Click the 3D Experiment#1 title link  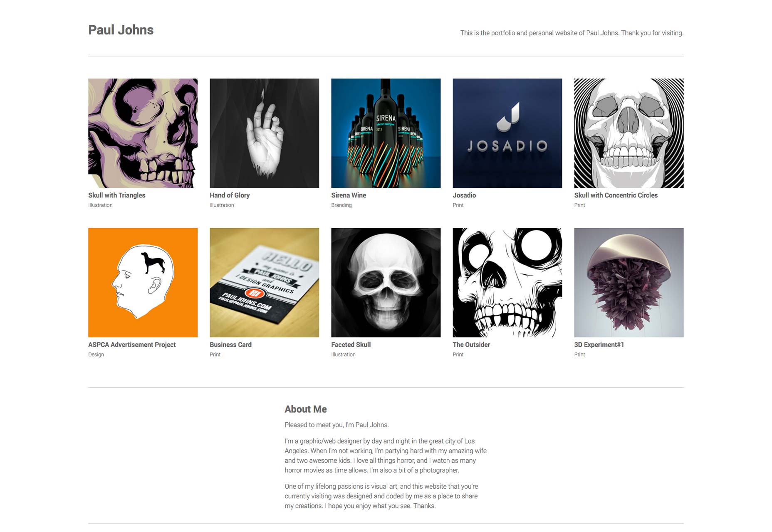[x=599, y=345]
